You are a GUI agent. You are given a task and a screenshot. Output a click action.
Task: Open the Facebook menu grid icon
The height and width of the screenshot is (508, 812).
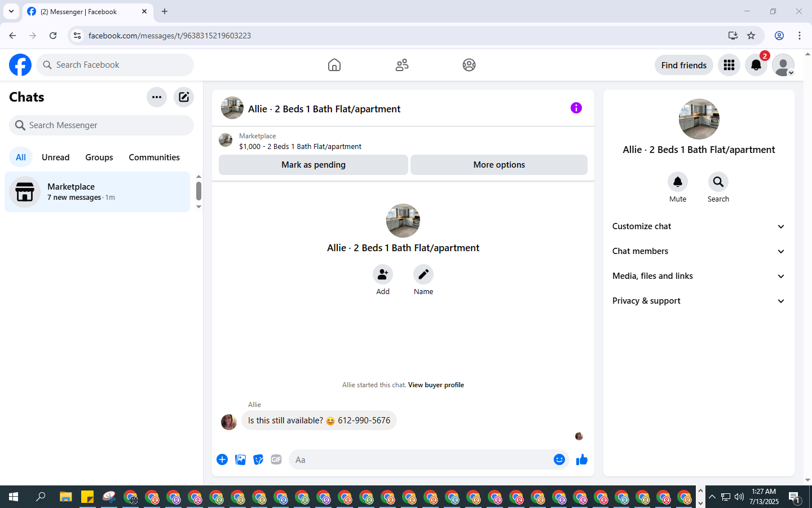729,65
